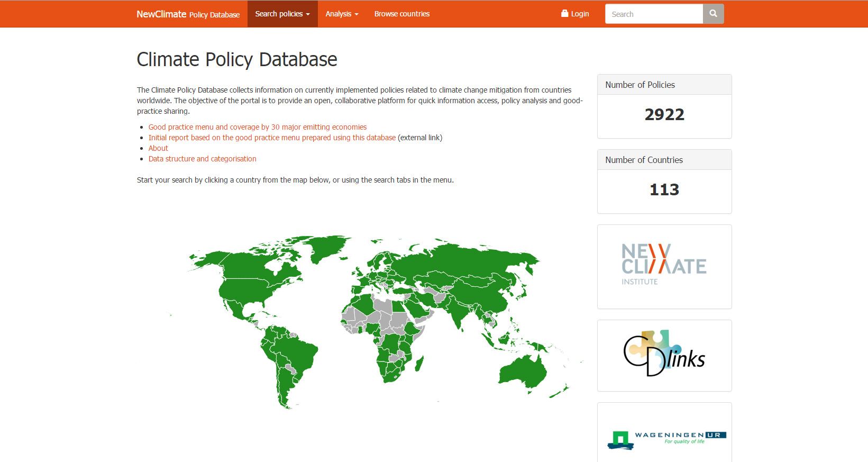Screen dimensions: 868x462
Task: Open the Initial report external link
Action: click(x=272, y=138)
